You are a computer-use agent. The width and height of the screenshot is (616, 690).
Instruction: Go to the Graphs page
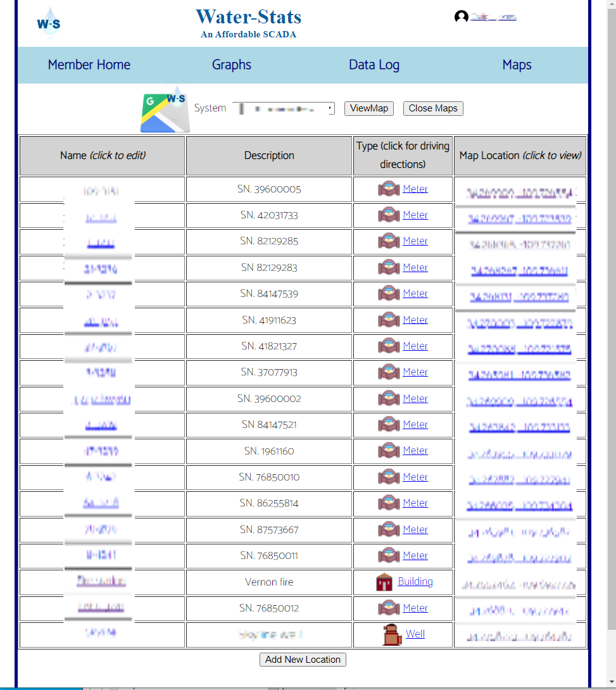tap(232, 65)
